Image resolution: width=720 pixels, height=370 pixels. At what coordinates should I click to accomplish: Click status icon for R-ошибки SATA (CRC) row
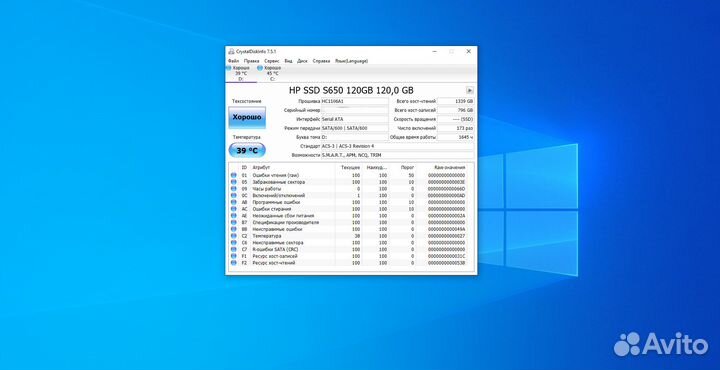233,249
